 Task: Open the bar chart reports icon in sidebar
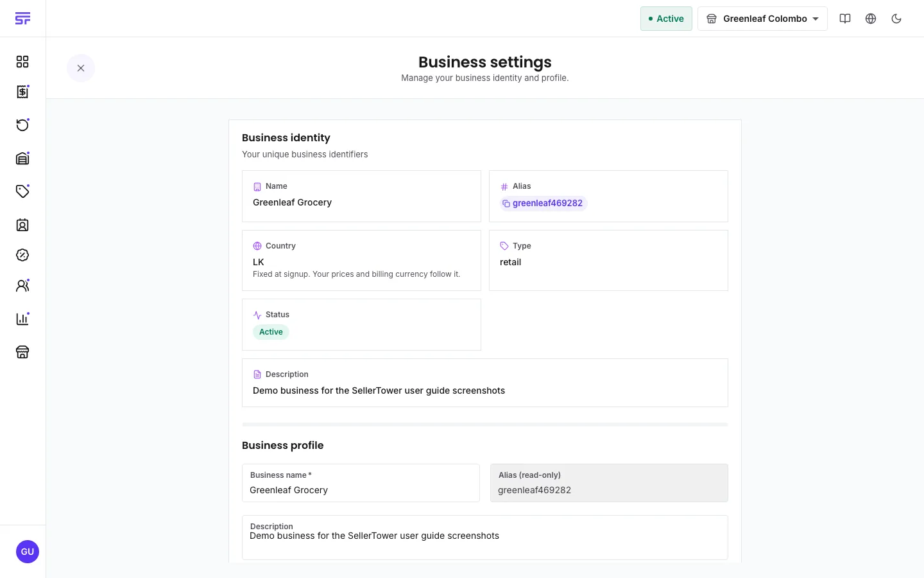pyautogui.click(x=22, y=319)
